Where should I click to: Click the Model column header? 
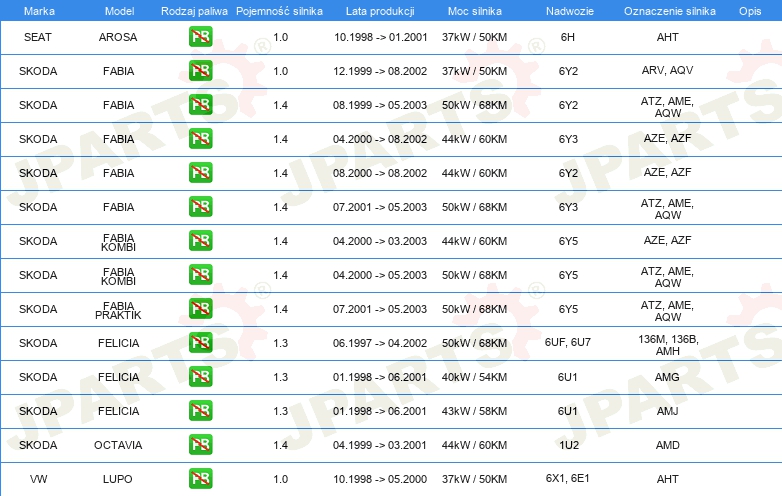point(118,10)
